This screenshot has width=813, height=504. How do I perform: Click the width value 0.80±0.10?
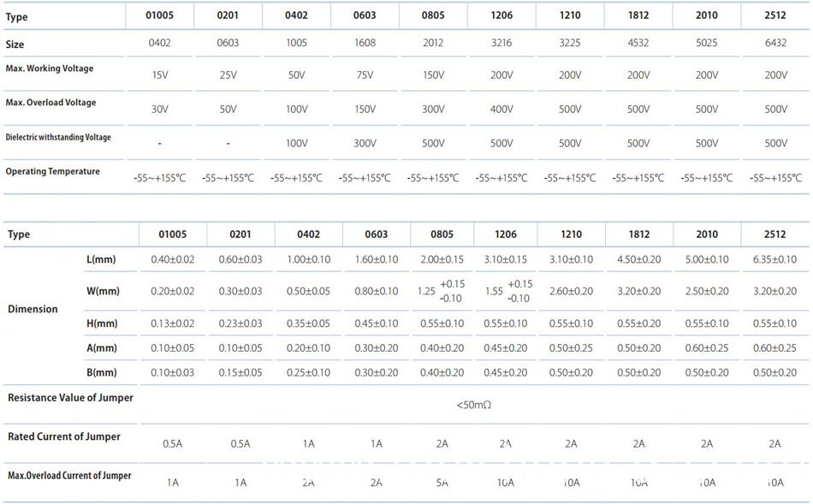click(x=377, y=291)
